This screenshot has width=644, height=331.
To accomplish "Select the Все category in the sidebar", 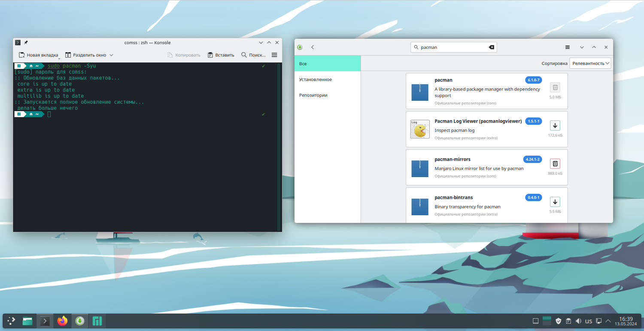I will pyautogui.click(x=328, y=63).
